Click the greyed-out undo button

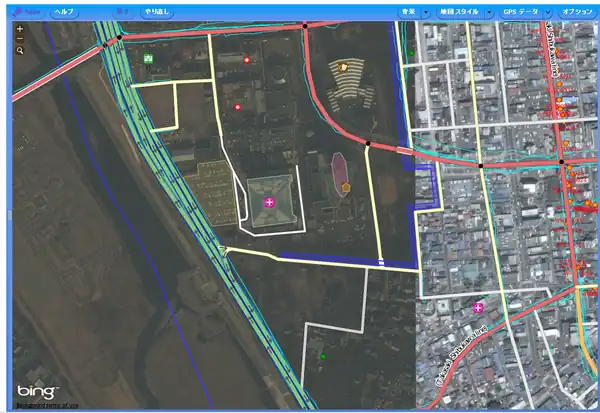[x=122, y=11]
